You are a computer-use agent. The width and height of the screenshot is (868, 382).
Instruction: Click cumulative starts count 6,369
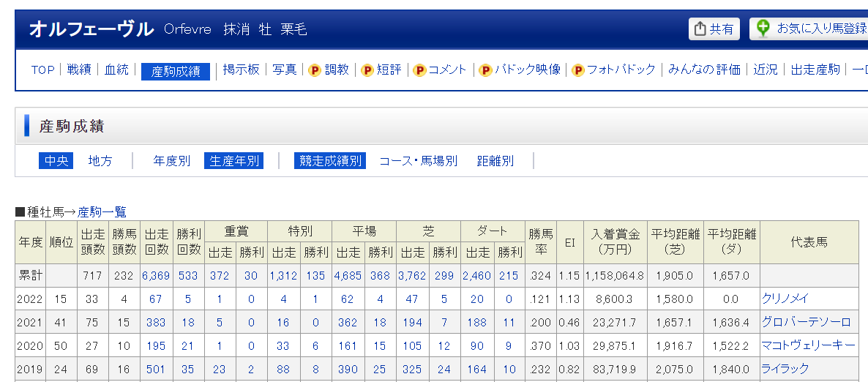click(x=157, y=276)
